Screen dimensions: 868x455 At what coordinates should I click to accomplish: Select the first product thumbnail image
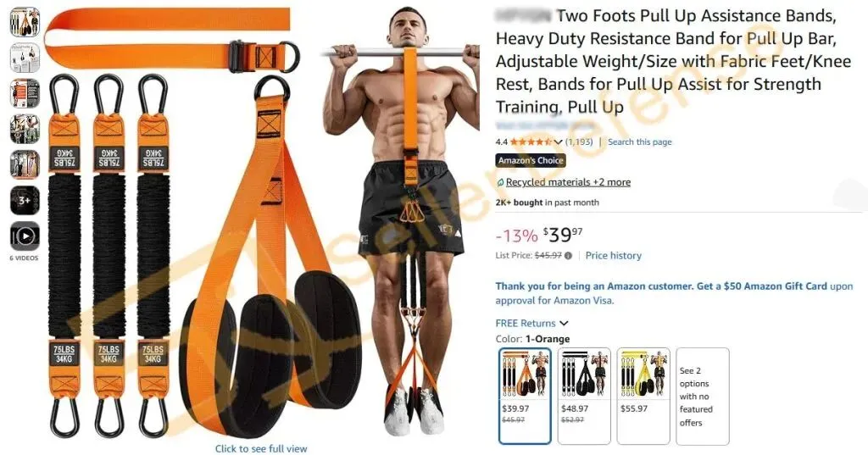25,22
